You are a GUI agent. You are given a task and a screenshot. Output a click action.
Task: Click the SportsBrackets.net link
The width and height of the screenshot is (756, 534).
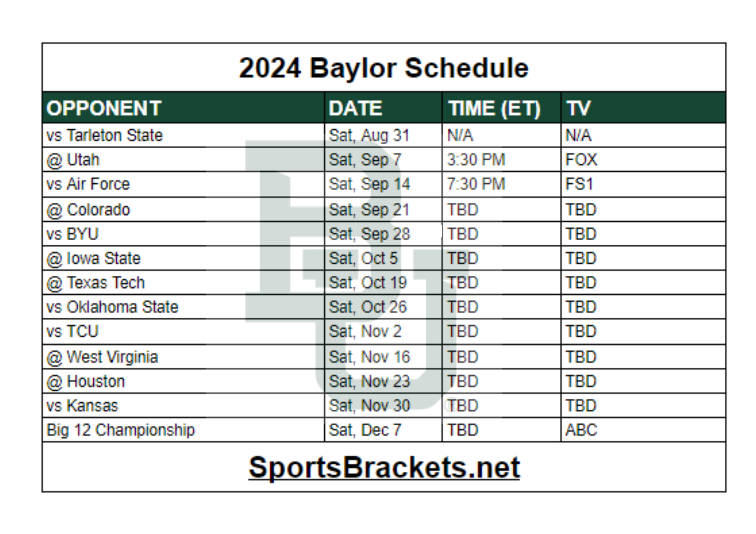point(384,467)
